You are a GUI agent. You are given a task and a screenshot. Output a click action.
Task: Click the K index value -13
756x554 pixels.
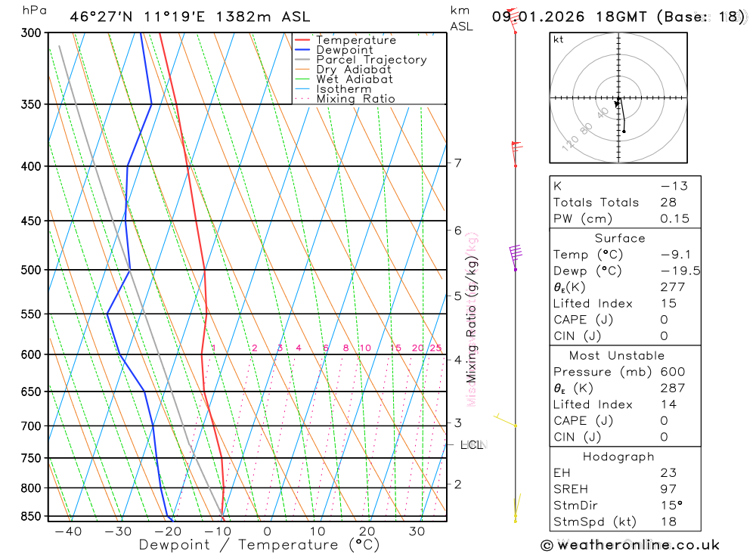coord(674,186)
